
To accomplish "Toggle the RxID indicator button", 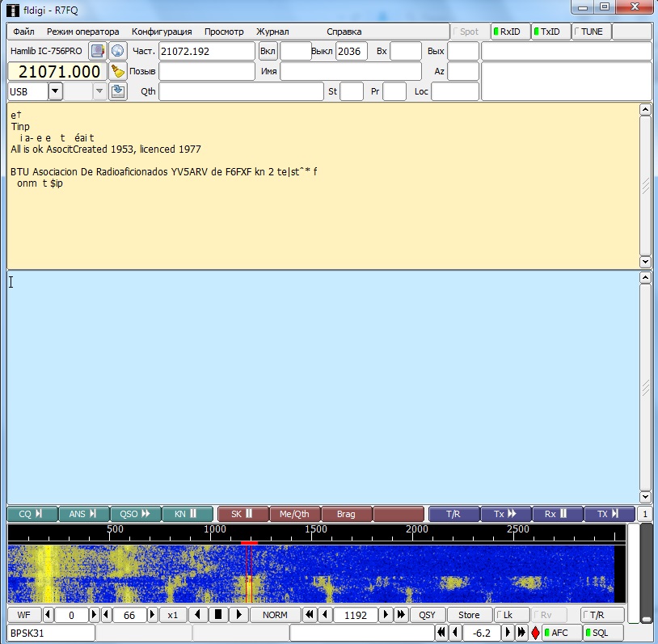I will coord(511,32).
